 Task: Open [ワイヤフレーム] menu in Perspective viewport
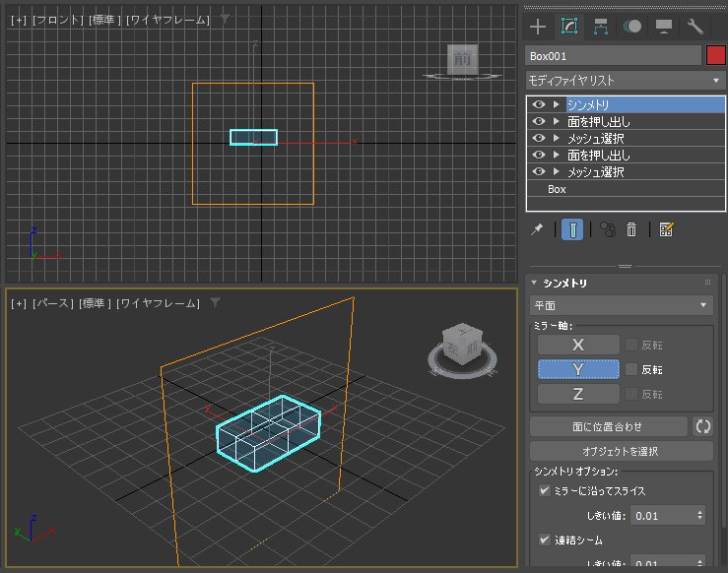click(x=158, y=304)
